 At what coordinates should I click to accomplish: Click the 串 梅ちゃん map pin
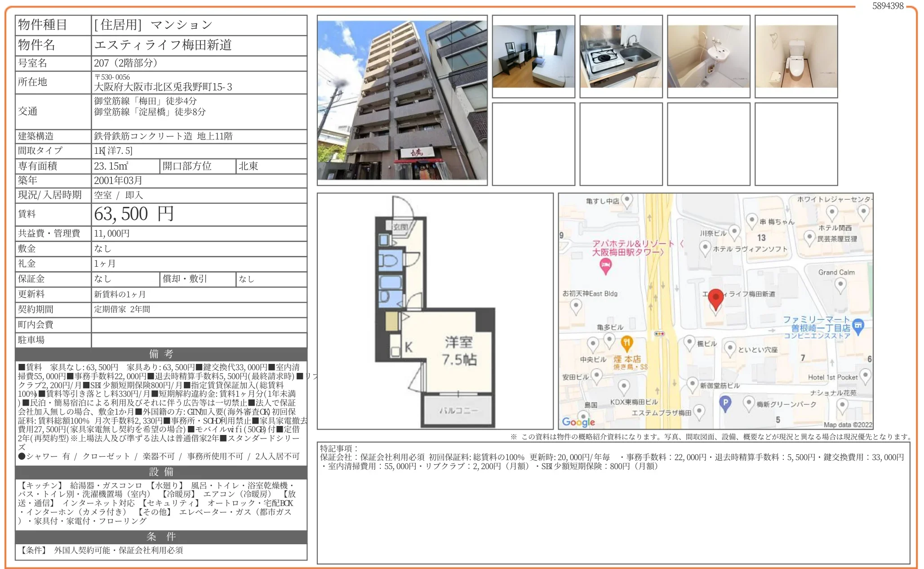752,221
